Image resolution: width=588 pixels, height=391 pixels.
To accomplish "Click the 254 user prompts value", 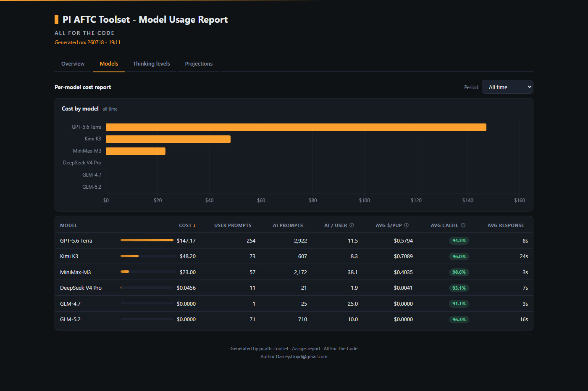I will click(x=251, y=241).
